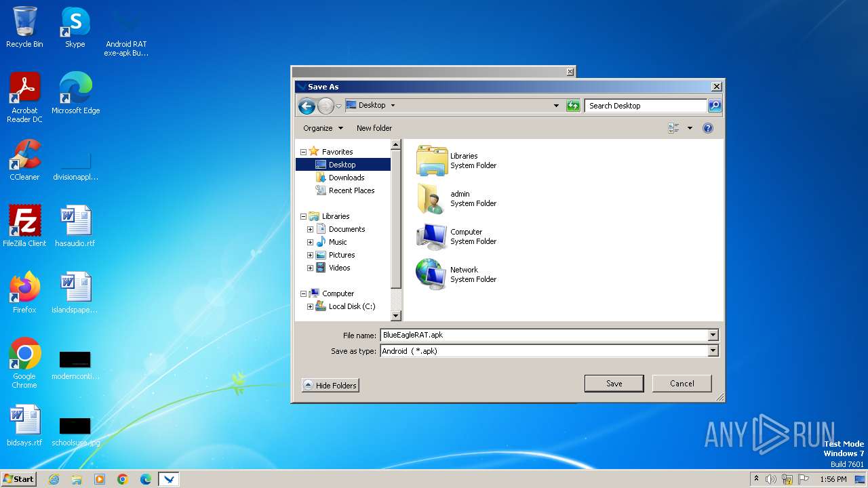Open the Chrome taskbar icon
868x488 pixels.
[123, 479]
